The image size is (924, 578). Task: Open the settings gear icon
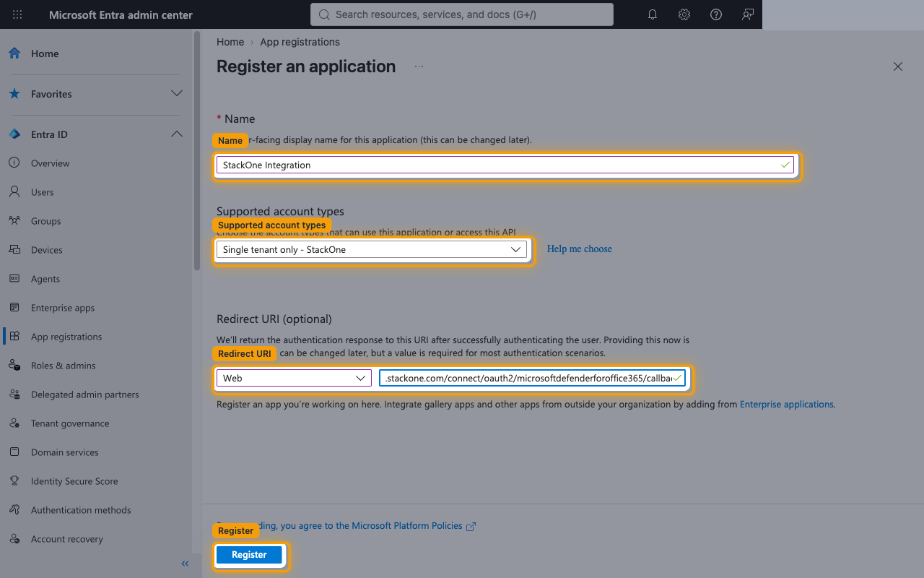pos(684,14)
